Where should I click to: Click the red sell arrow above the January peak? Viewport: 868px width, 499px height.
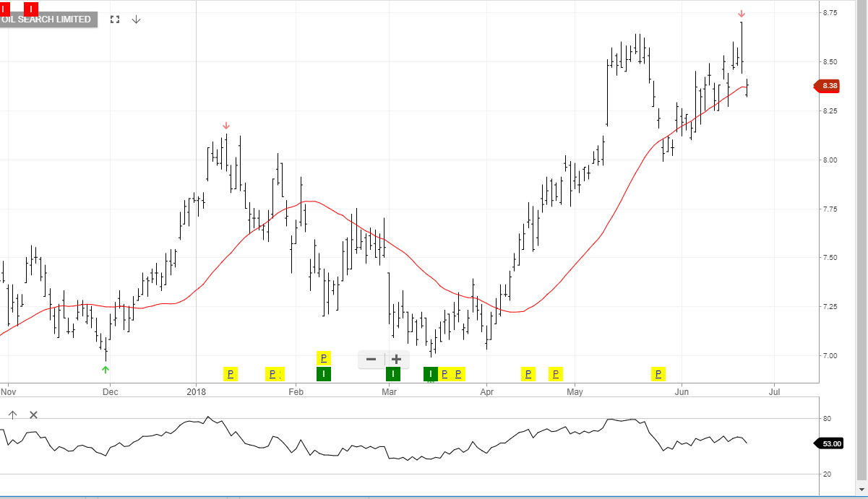(x=226, y=126)
